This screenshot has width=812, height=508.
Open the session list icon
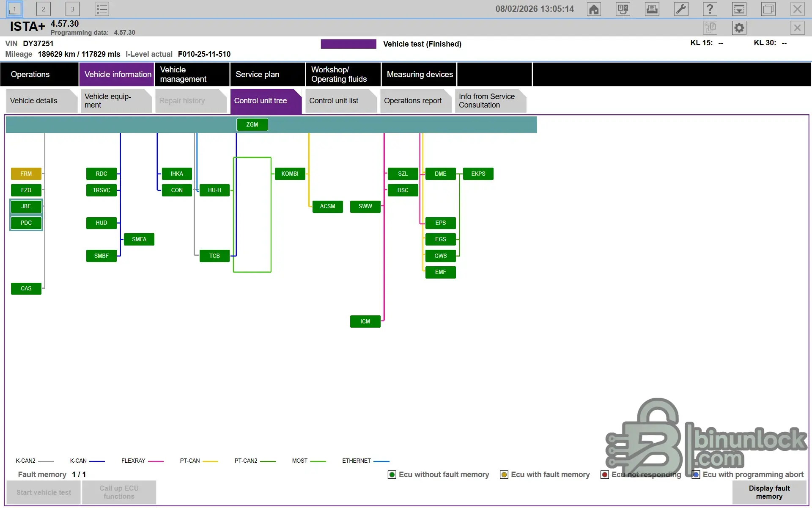(x=102, y=9)
